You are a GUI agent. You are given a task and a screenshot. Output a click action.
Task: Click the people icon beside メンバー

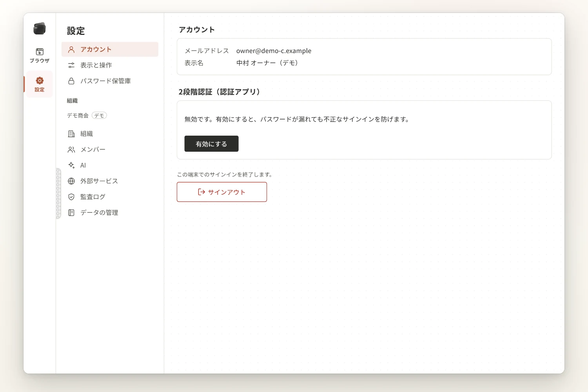pos(71,149)
